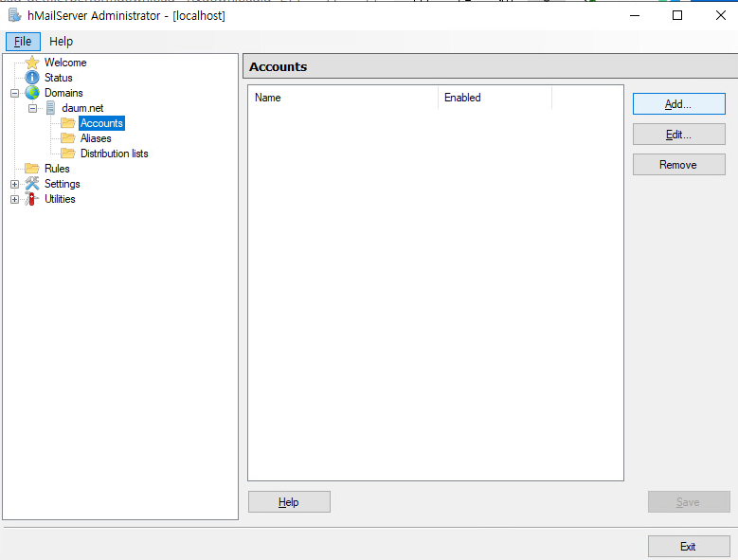Click the Accounts folder icon

[x=68, y=123]
